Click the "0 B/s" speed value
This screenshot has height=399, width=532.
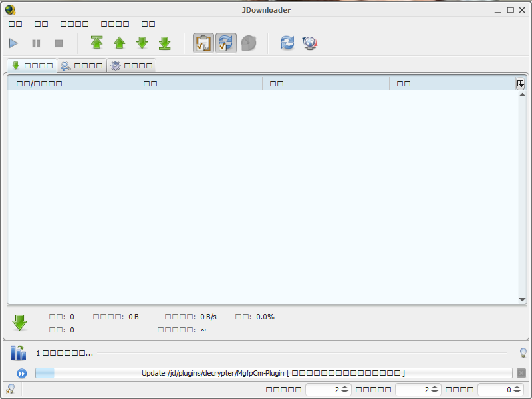[208, 317]
